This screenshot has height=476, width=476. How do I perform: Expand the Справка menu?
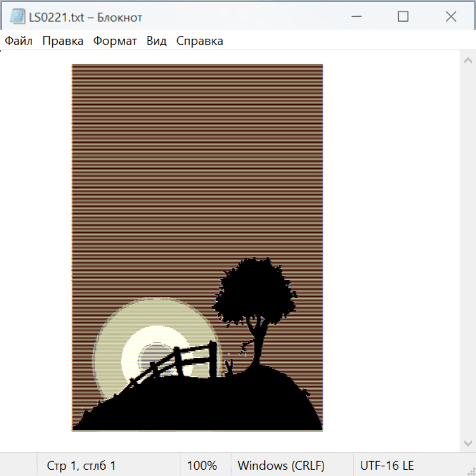(x=199, y=41)
